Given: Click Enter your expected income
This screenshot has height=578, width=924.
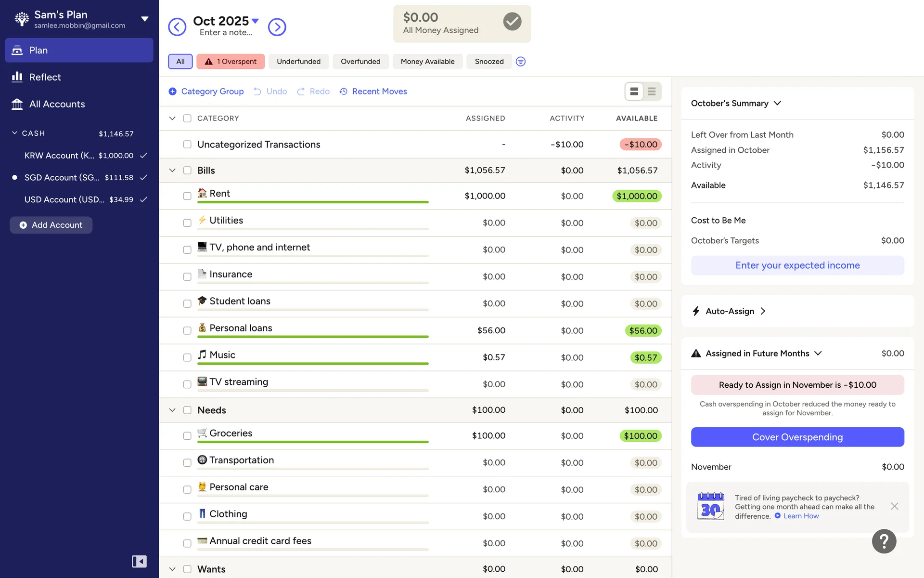Looking at the screenshot, I should pos(797,265).
